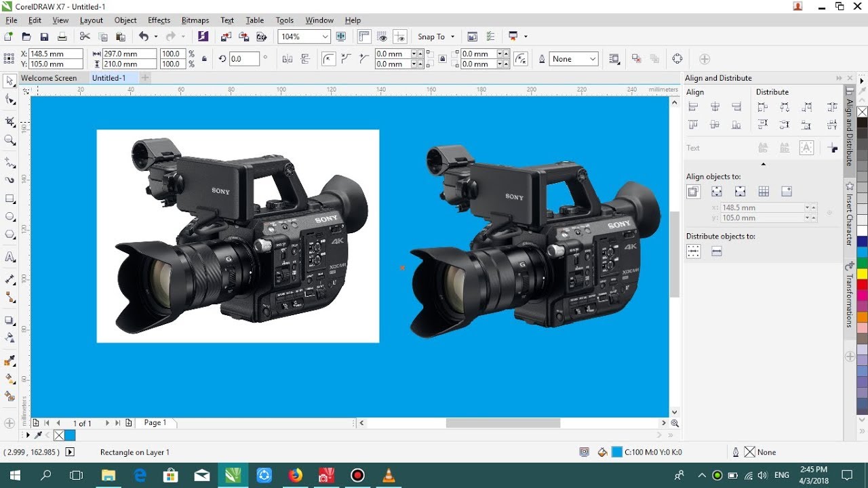Expand the color palette flyout arrow at top
Viewport: 868px width, 488px height.
tap(862, 81)
